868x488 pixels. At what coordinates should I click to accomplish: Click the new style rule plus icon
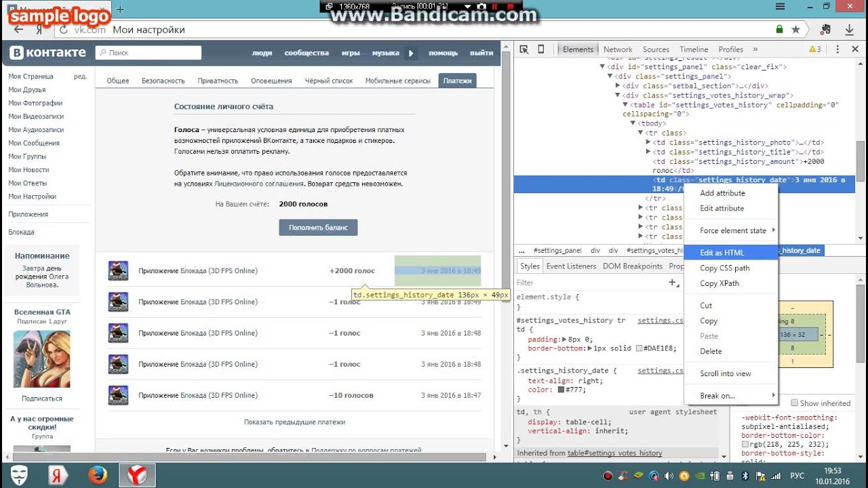point(673,283)
